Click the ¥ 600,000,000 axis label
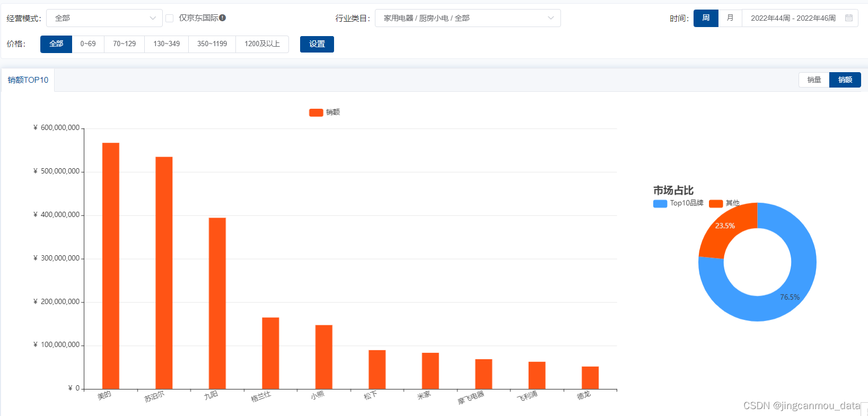The image size is (868, 416). tap(56, 128)
